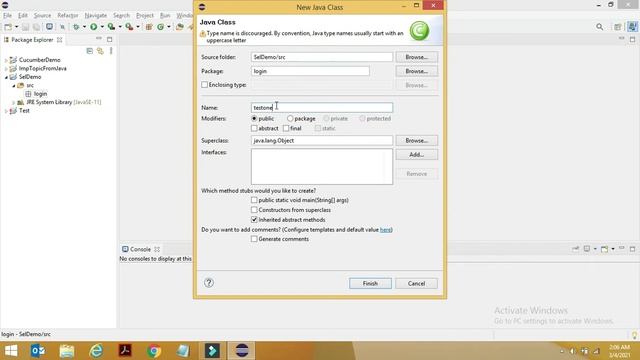The image size is (640, 360).
Task: Maximize the Package Explorer view
Action: [x=109, y=39]
